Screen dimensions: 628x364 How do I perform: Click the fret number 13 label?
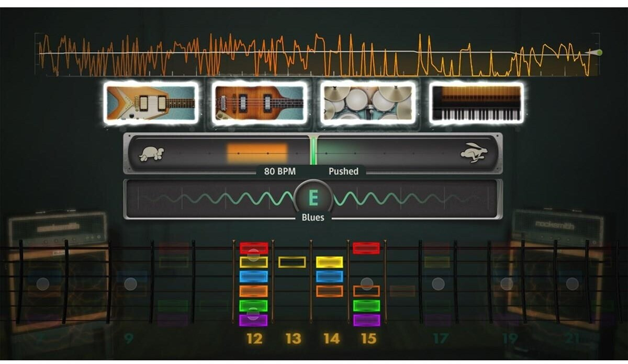(293, 339)
